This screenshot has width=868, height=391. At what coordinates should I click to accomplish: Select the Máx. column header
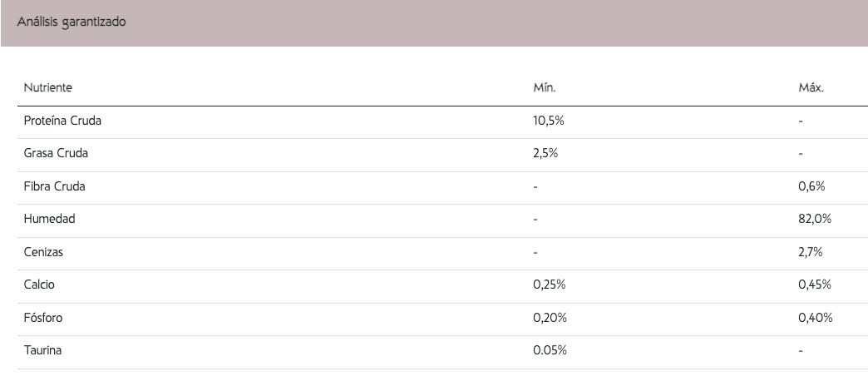pos(811,87)
